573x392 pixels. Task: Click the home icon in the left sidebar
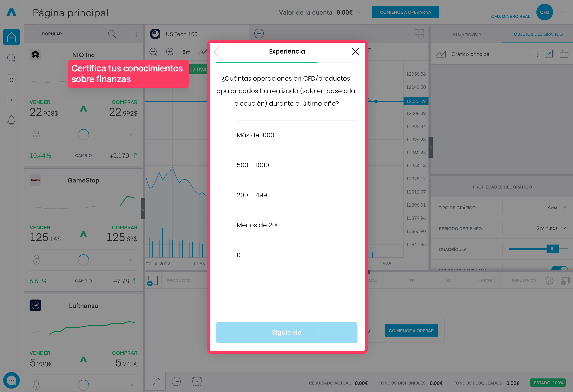(11, 37)
